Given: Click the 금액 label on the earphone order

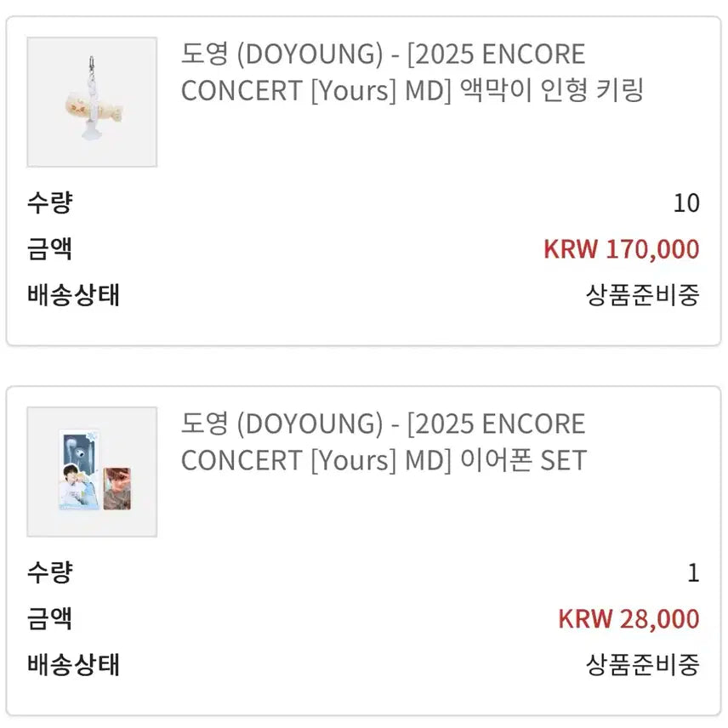Looking at the screenshot, I should (49, 618).
